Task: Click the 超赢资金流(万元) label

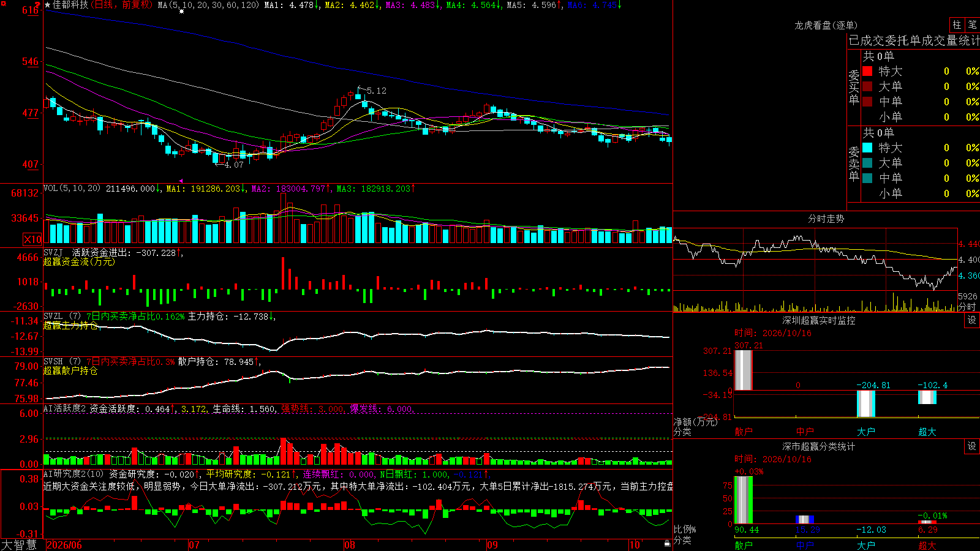Action: [79, 261]
